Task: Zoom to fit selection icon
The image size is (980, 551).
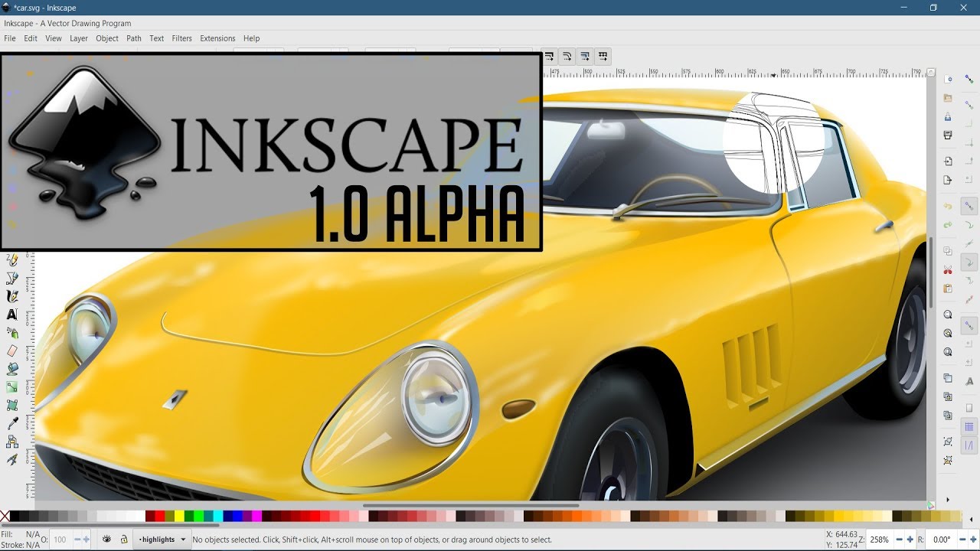Action: click(x=948, y=315)
